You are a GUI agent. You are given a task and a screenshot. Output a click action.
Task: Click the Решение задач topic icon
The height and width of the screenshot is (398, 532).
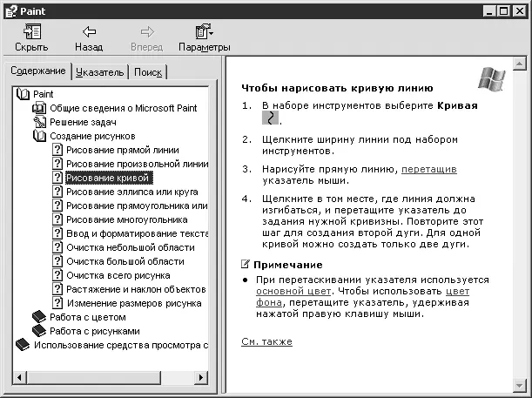click(38, 122)
